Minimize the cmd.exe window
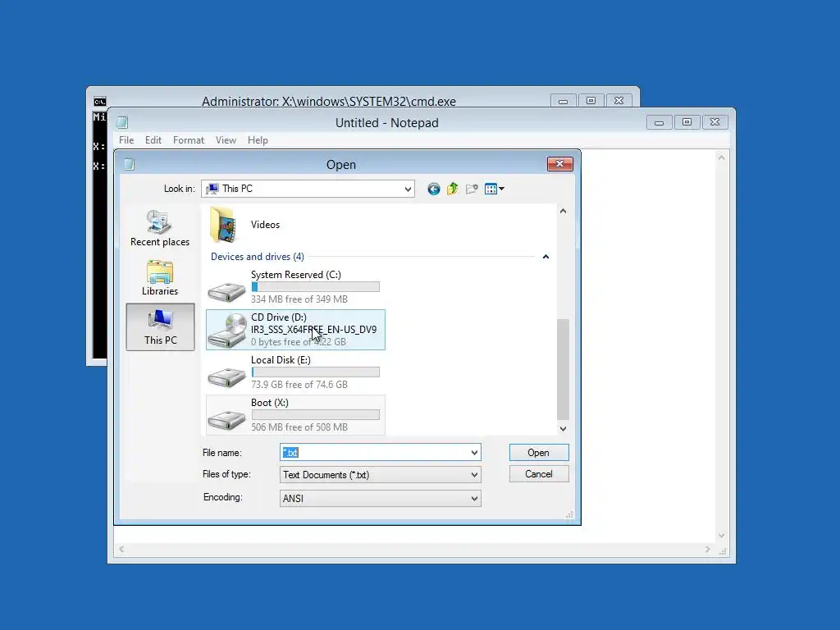840x630 pixels. [563, 101]
